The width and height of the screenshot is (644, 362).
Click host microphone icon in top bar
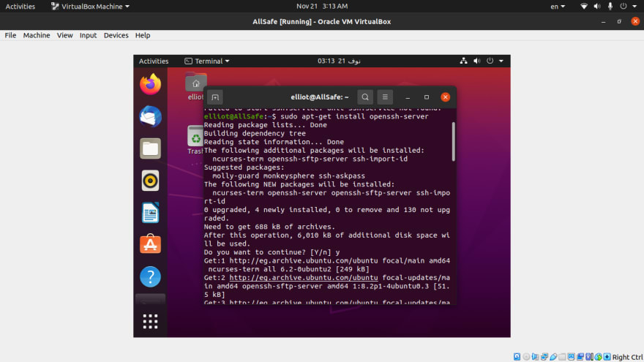610,6
